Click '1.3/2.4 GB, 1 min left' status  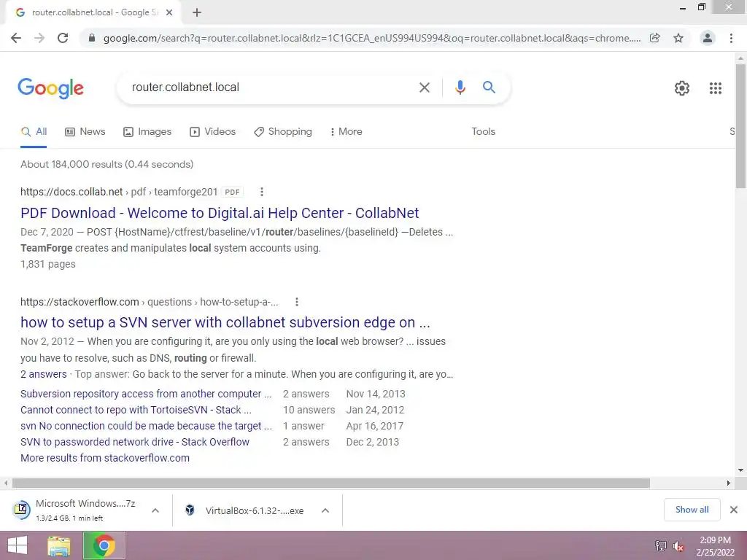click(69, 518)
